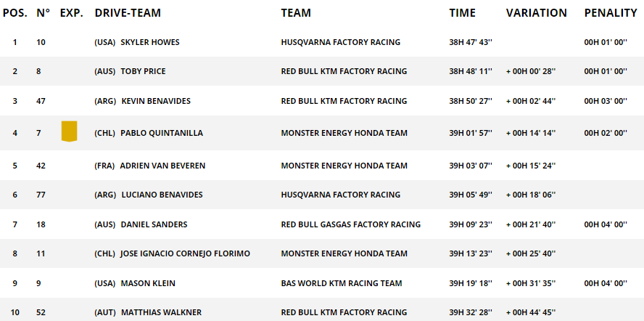Select the DRIVE-TEAM column header
This screenshot has height=321, width=644.
click(128, 13)
